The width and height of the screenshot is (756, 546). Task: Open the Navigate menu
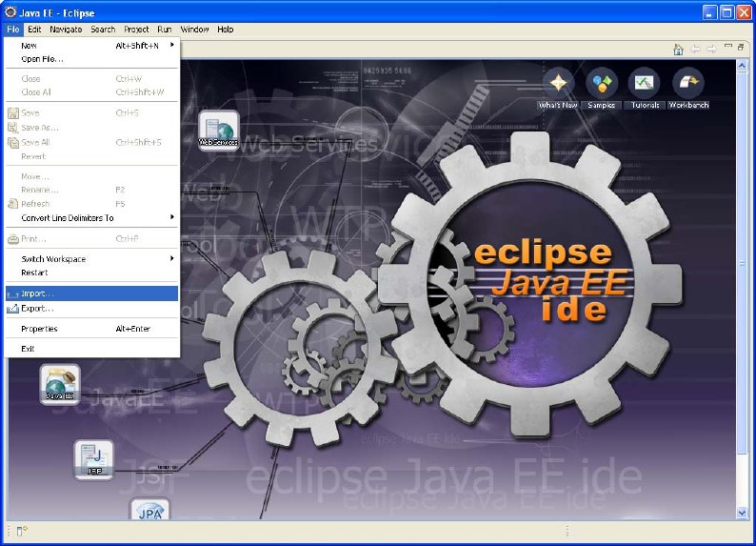(66, 30)
